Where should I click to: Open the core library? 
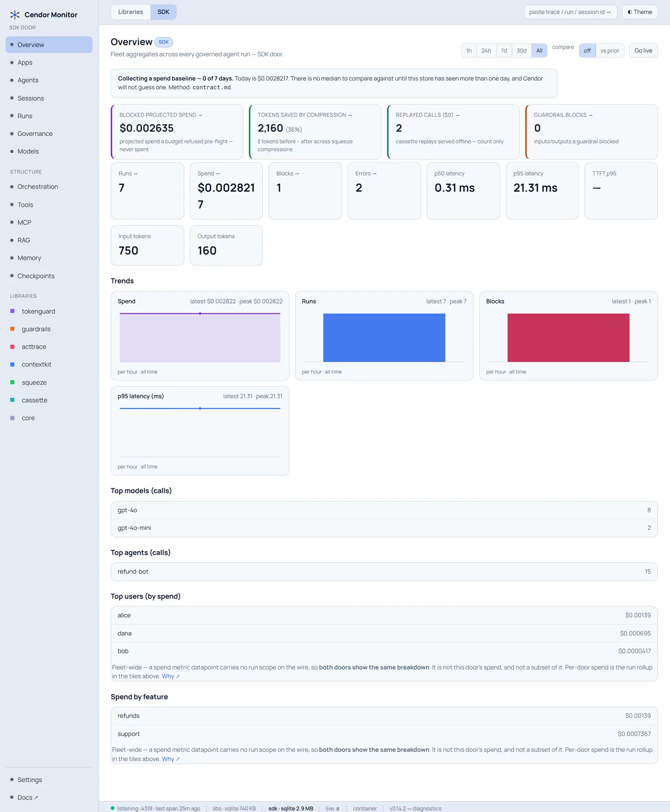click(49, 418)
